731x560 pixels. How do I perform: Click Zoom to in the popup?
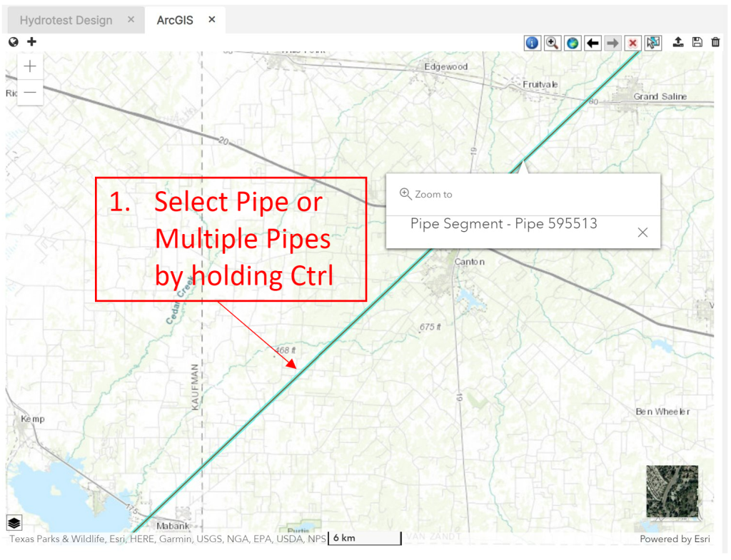426,194
